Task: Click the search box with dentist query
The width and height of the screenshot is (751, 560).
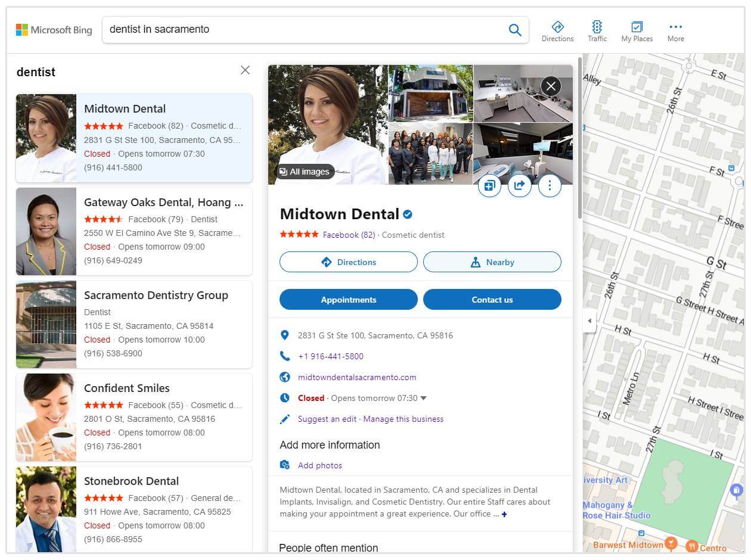Action: coord(304,30)
